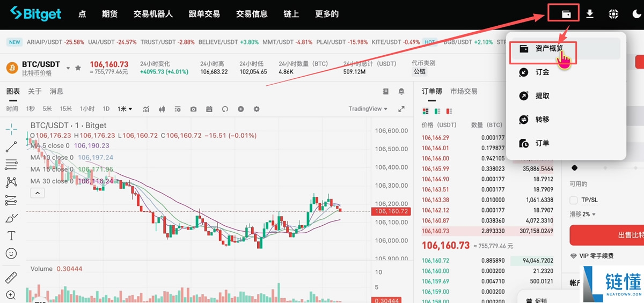Open the globe language selector

[x=613, y=14]
